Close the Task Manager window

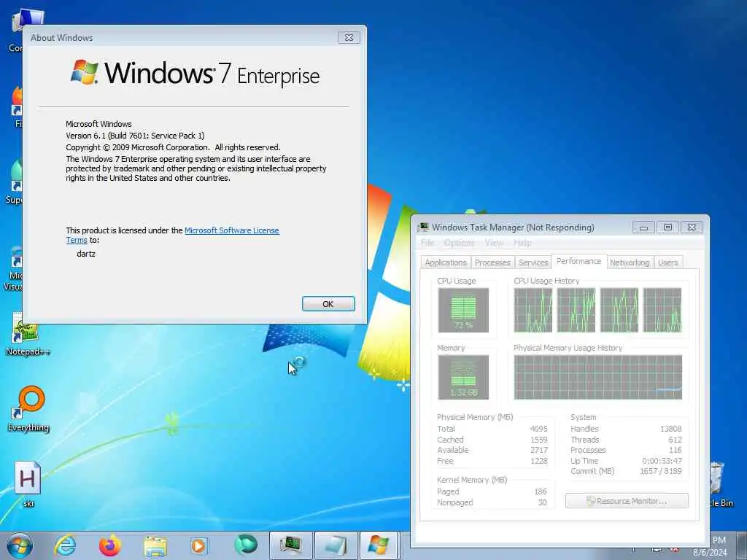tap(692, 227)
